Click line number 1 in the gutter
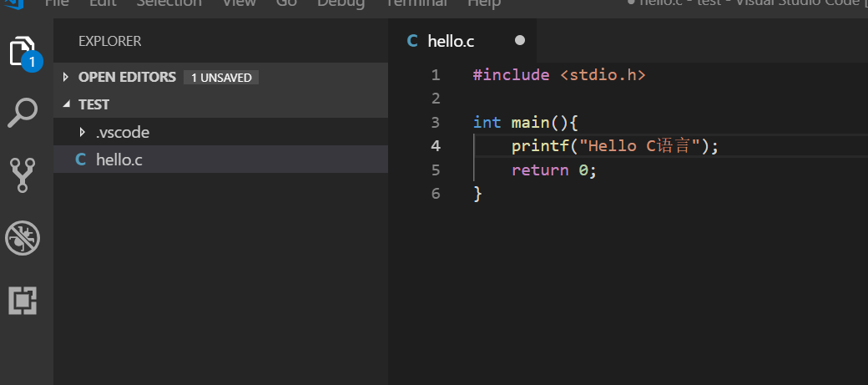This screenshot has height=385, width=868. click(436, 75)
